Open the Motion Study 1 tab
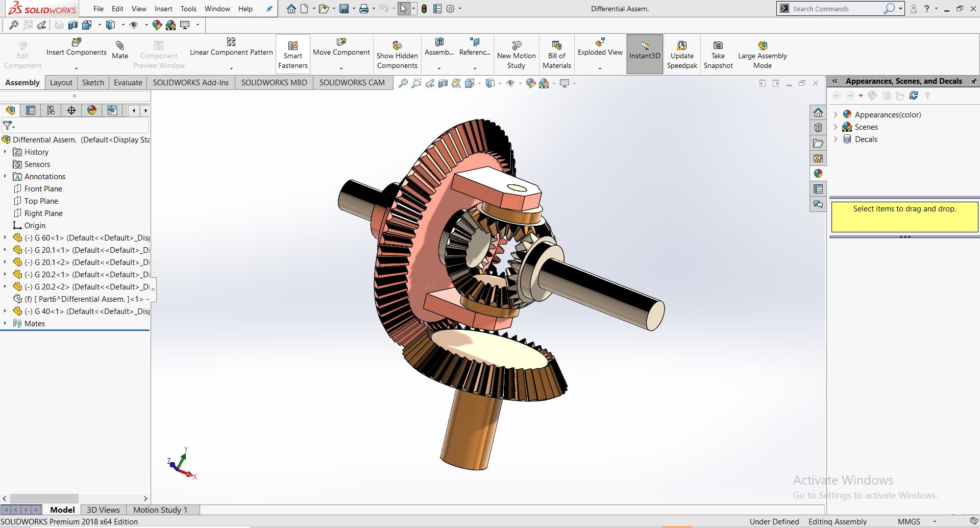Image resolution: width=980 pixels, height=528 pixels. [160, 510]
